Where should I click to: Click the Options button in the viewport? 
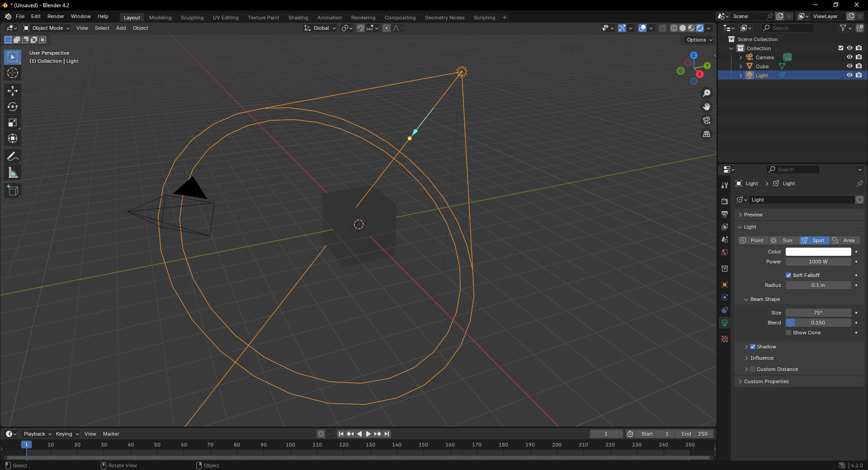click(699, 40)
